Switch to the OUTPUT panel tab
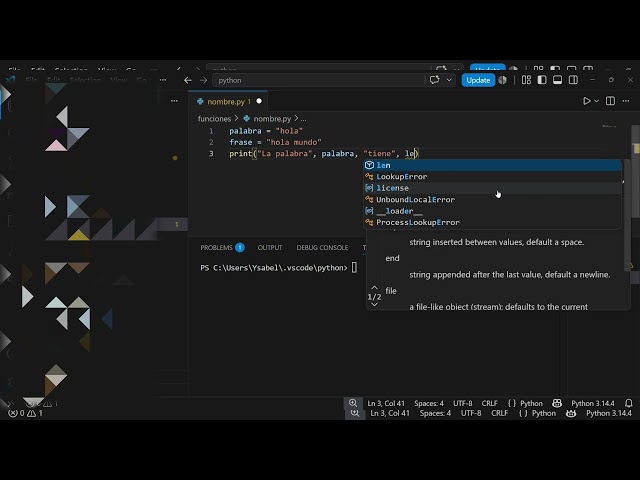The width and height of the screenshot is (640, 480). (270, 247)
